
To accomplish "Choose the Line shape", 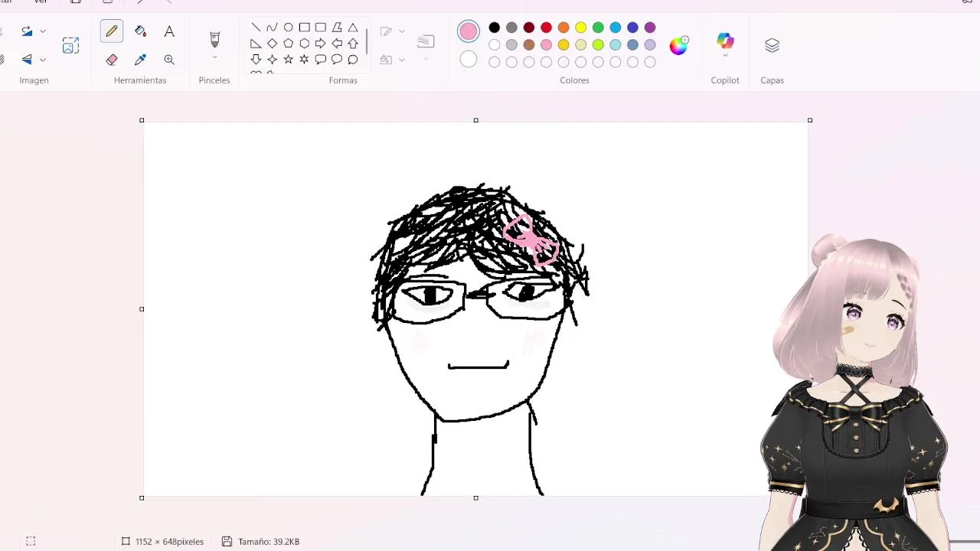I will coord(256,28).
